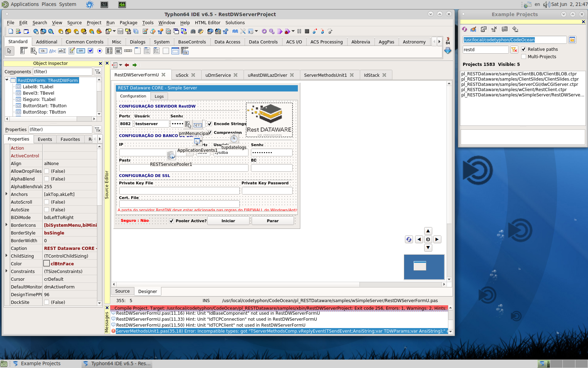Click the Color property clBtnFace swatch

(x=47, y=264)
